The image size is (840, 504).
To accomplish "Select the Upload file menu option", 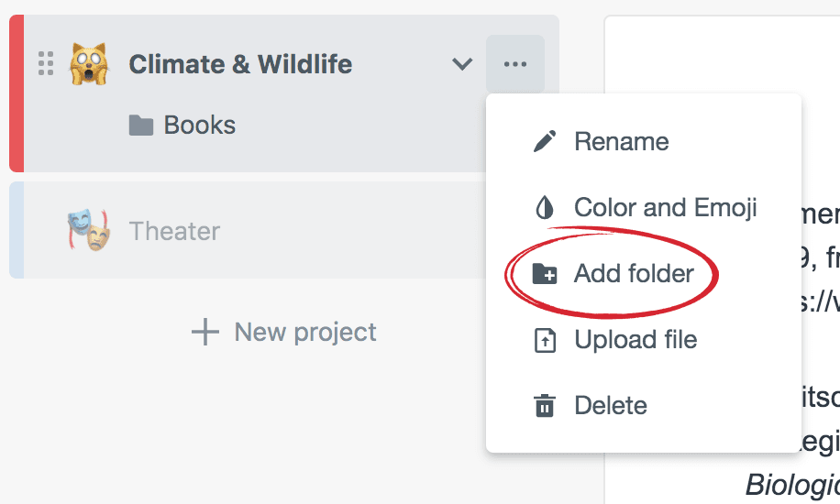I will pyautogui.click(x=636, y=340).
